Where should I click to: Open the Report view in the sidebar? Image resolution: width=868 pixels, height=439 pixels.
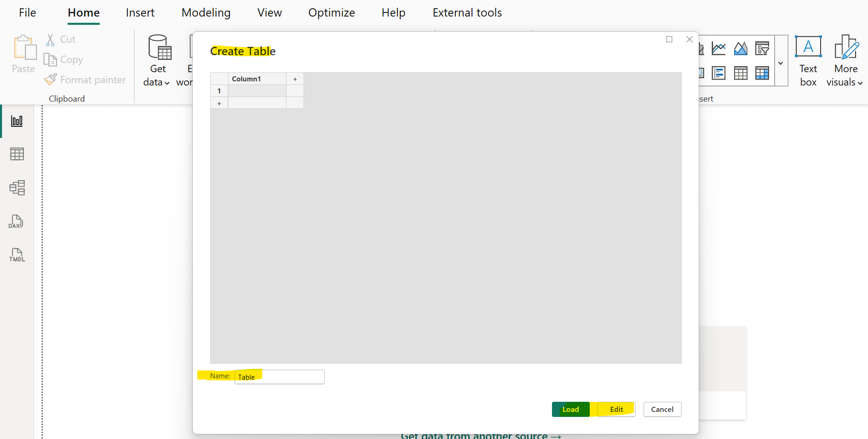(x=17, y=121)
